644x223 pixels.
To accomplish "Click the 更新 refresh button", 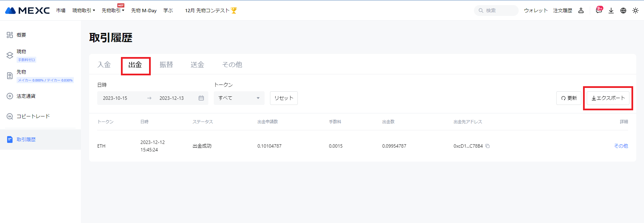I will 569,98.
